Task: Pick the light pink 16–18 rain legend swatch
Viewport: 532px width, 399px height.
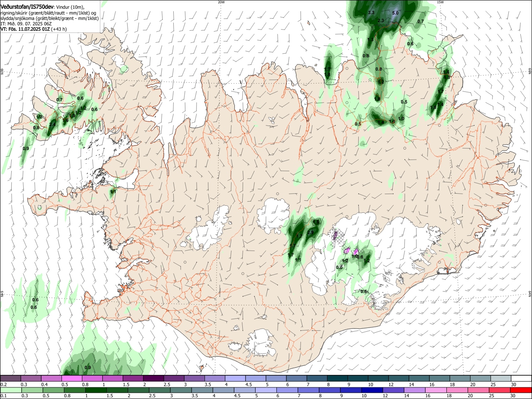Action: click(x=436, y=390)
